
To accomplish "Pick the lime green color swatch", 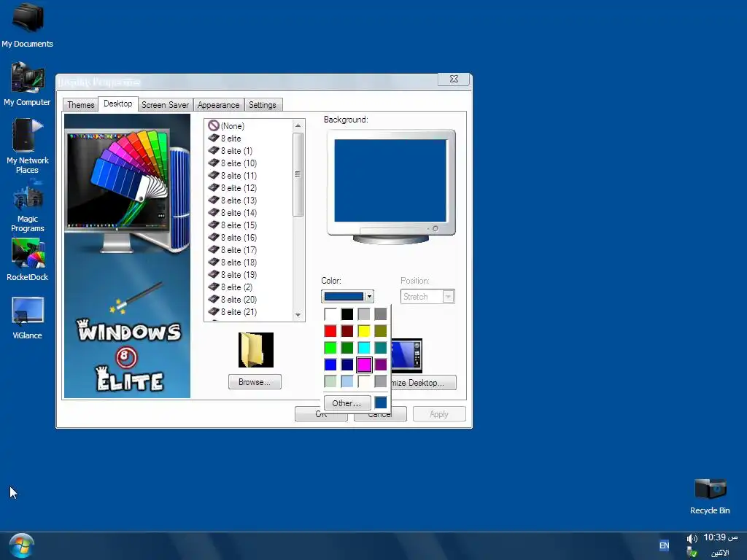I will (x=330, y=348).
